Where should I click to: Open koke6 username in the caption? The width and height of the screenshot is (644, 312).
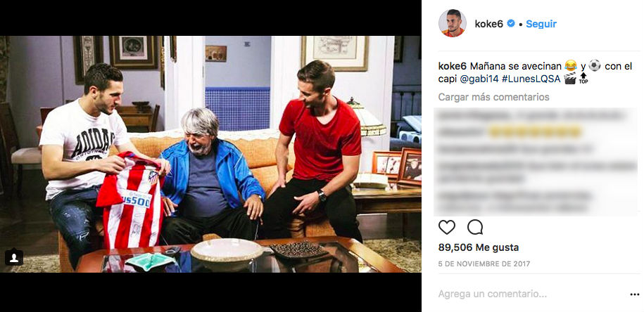(x=453, y=66)
